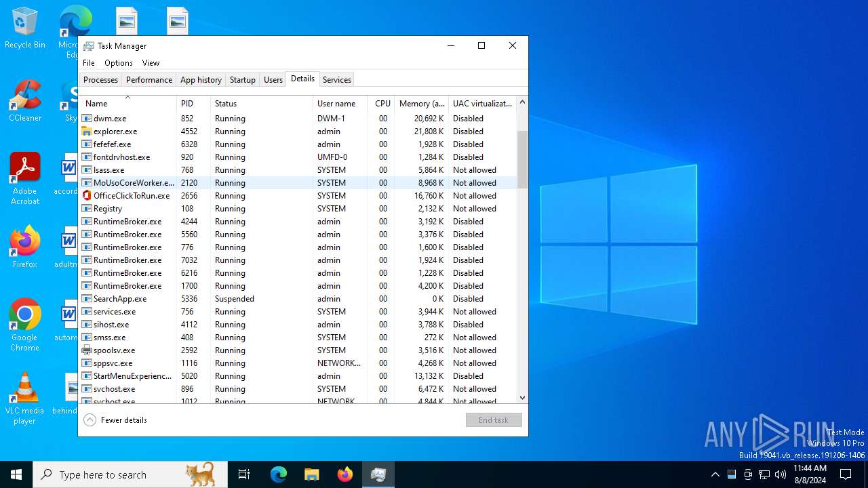The image size is (868, 488).
Task: Click the Suspended status of SearchApp.exe
Action: [235, 299]
